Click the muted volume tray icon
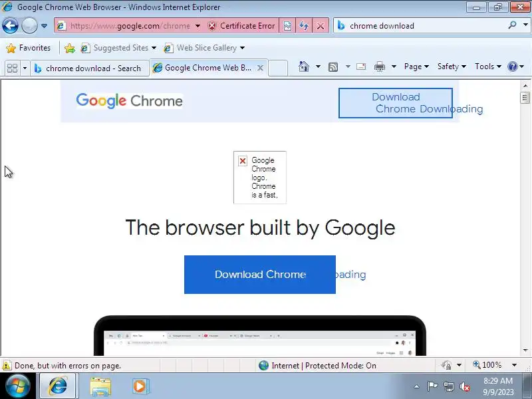Viewport: 532px width, 399px height. click(465, 386)
